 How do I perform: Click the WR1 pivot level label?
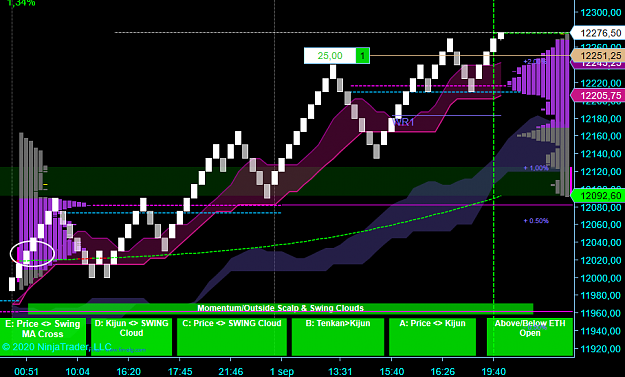coord(403,122)
